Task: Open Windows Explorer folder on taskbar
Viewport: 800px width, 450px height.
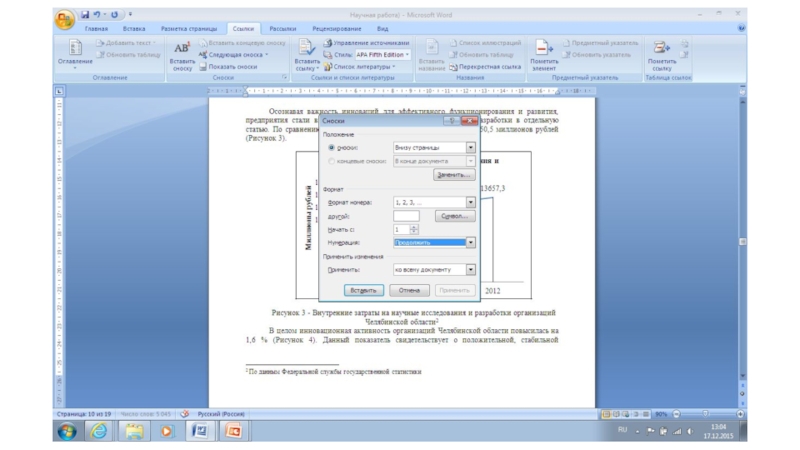Action: click(134, 431)
